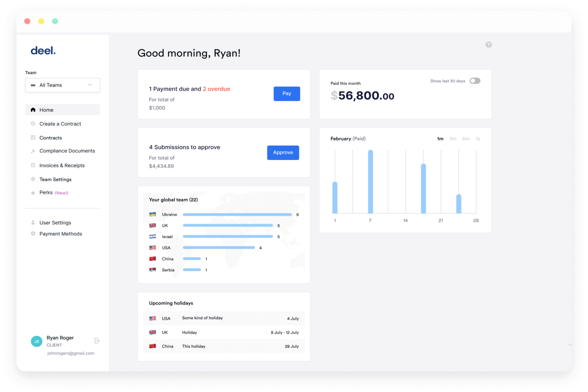Click the Deel logo
The width and height of the screenshot is (588, 392).
click(x=43, y=50)
